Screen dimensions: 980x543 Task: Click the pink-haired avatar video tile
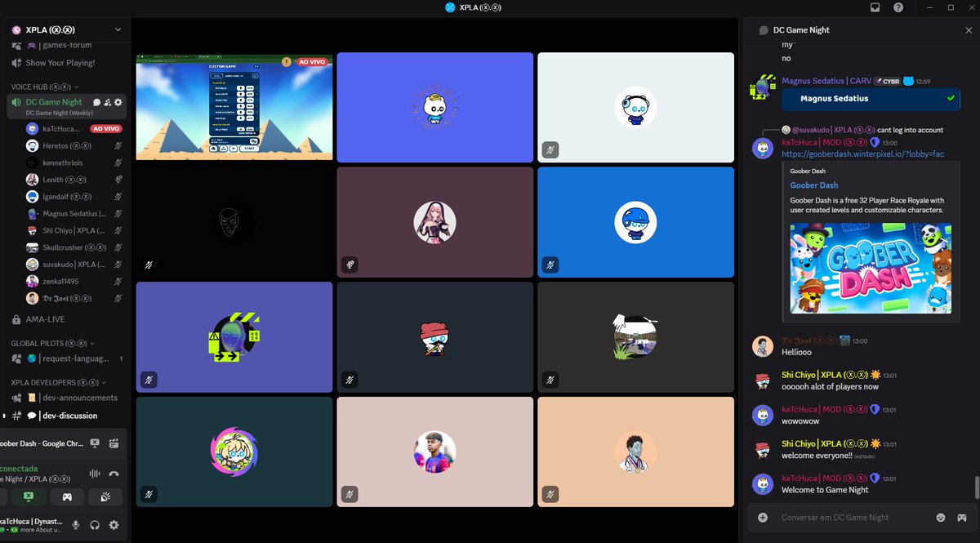click(x=435, y=222)
